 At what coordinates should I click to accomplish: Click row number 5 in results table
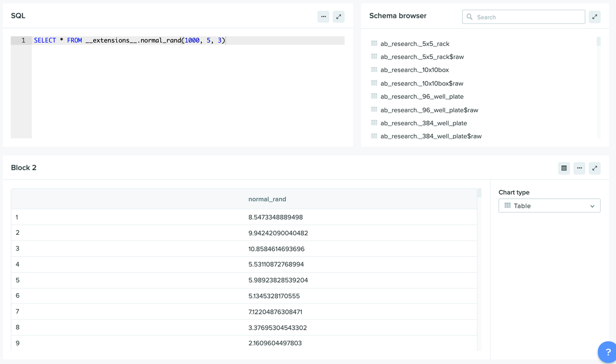click(x=17, y=280)
